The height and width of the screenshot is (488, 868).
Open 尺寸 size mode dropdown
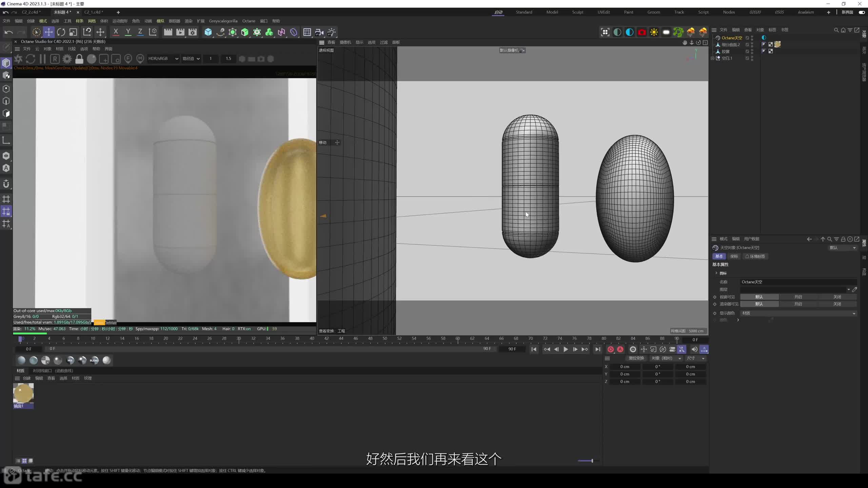696,358
